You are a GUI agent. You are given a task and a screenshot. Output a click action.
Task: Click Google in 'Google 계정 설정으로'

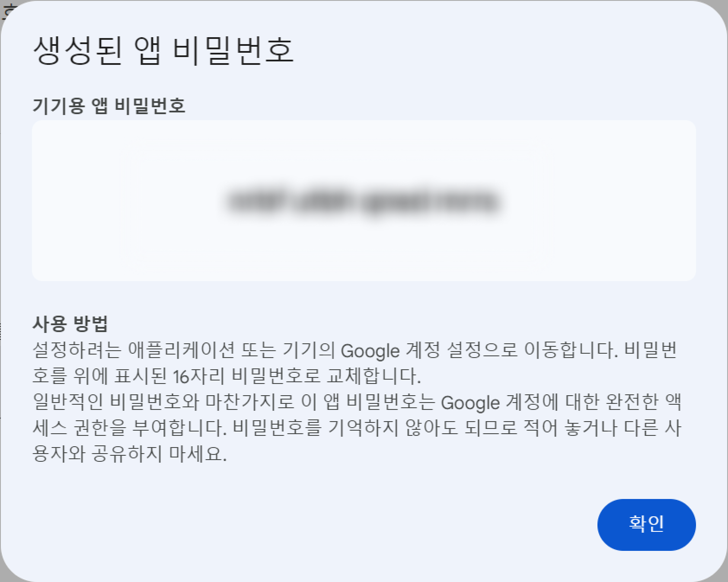click(x=370, y=351)
